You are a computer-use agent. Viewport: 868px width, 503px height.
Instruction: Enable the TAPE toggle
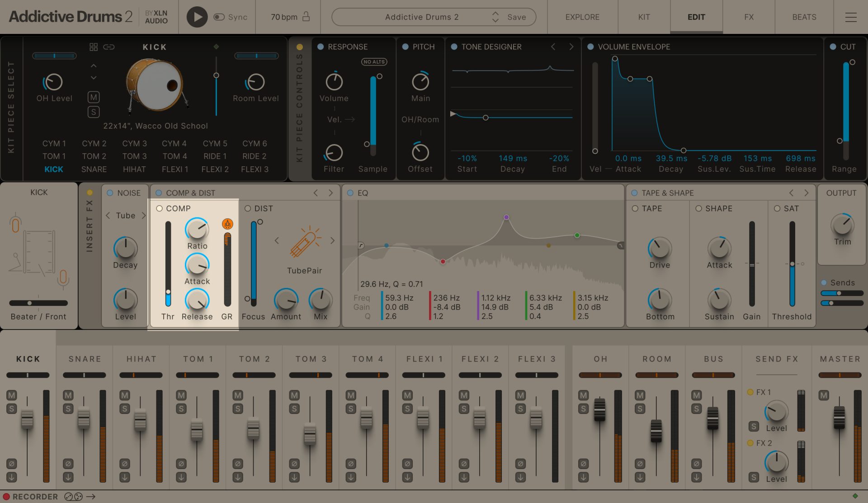pyautogui.click(x=635, y=208)
